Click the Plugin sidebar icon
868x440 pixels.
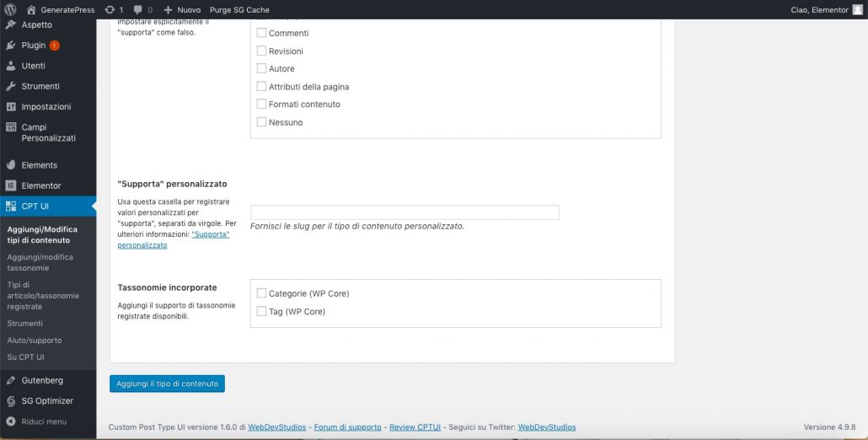(x=11, y=46)
